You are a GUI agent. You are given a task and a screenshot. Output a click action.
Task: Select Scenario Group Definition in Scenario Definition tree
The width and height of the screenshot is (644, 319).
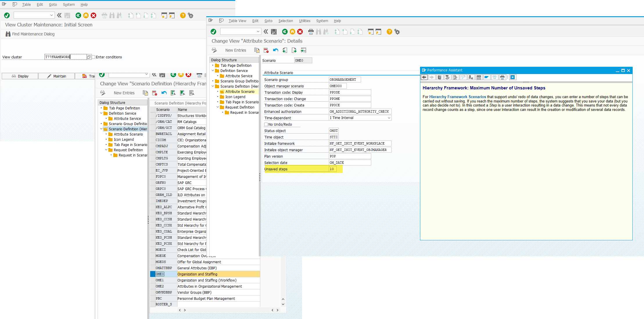[x=128, y=124]
